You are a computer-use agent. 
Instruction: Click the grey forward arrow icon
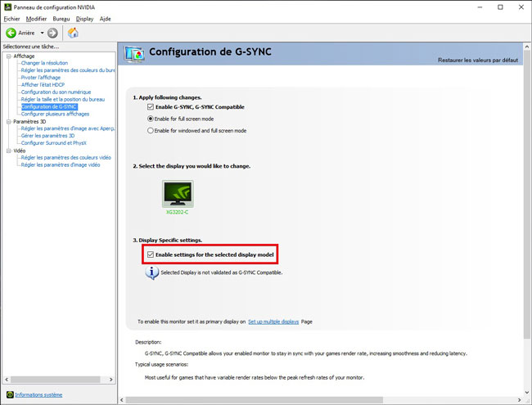(x=52, y=33)
